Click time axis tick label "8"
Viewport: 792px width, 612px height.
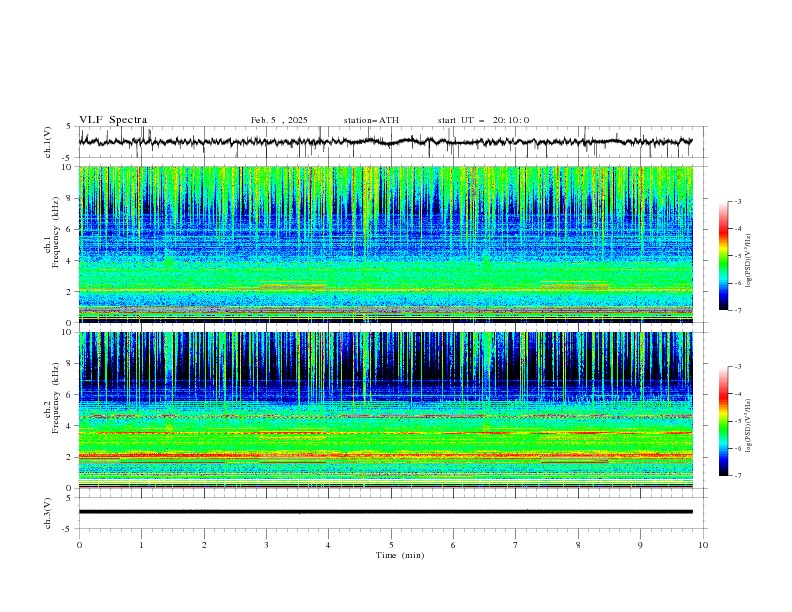coord(578,545)
